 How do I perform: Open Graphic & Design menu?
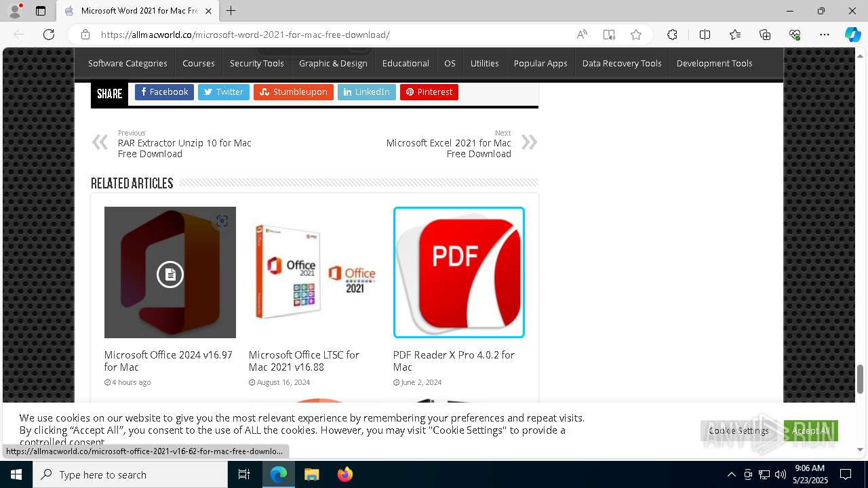click(333, 63)
